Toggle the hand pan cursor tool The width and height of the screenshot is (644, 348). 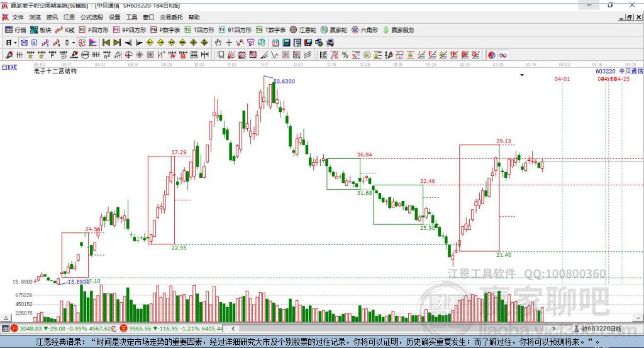pyautogui.click(x=218, y=42)
